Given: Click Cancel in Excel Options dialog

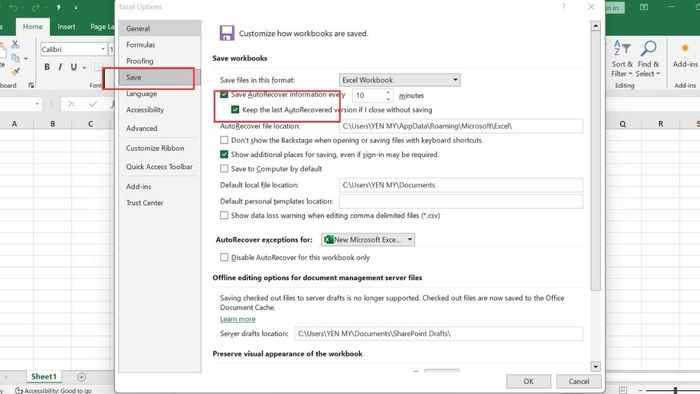Looking at the screenshot, I should (579, 382).
